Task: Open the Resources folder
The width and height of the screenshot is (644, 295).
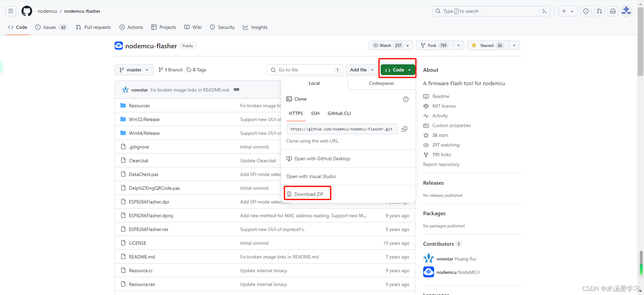Action: [139, 106]
